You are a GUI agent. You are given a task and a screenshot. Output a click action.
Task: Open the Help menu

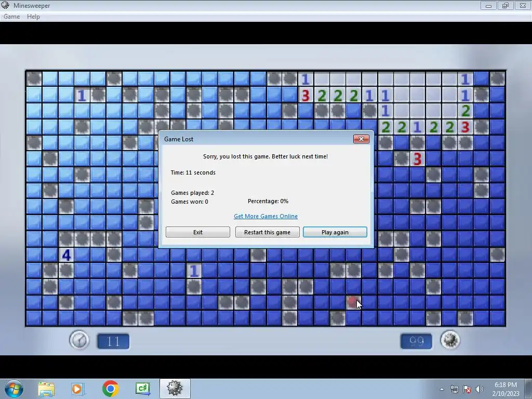[33, 16]
